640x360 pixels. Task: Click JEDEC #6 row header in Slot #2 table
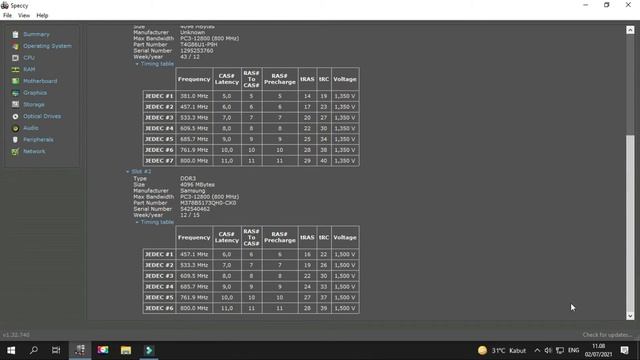coord(159,308)
